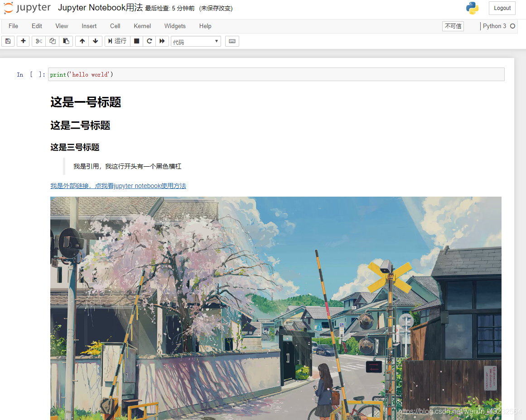Paste cells below icon

pyautogui.click(x=66, y=41)
